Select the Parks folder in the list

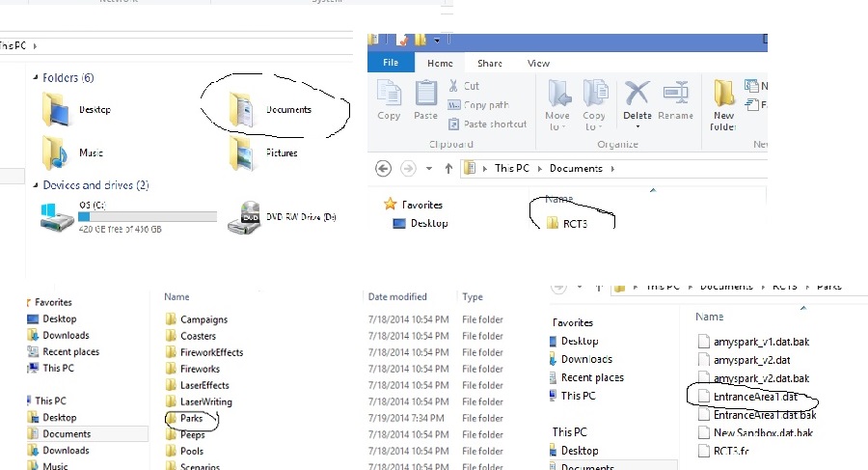(x=191, y=419)
